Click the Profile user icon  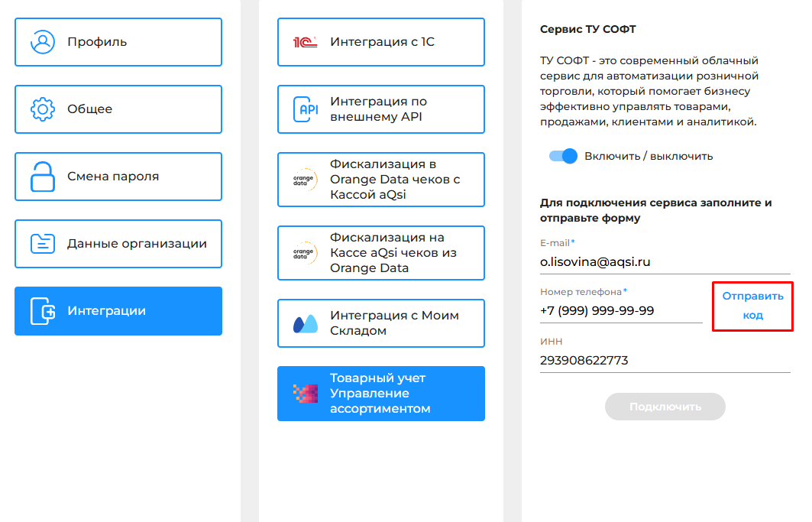click(x=43, y=42)
